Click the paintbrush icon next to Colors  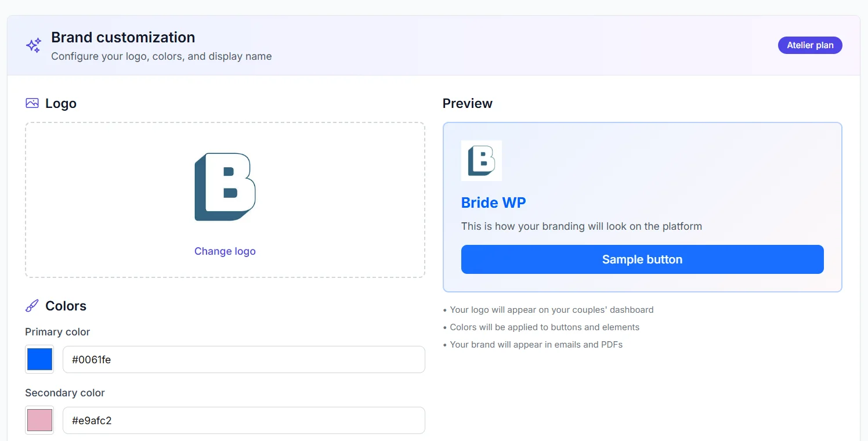pyautogui.click(x=32, y=306)
